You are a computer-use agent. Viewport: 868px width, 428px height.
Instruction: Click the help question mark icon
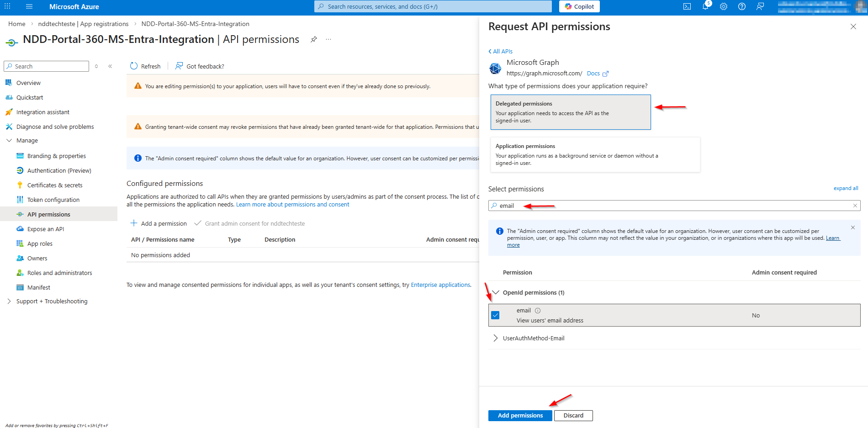(x=742, y=6)
